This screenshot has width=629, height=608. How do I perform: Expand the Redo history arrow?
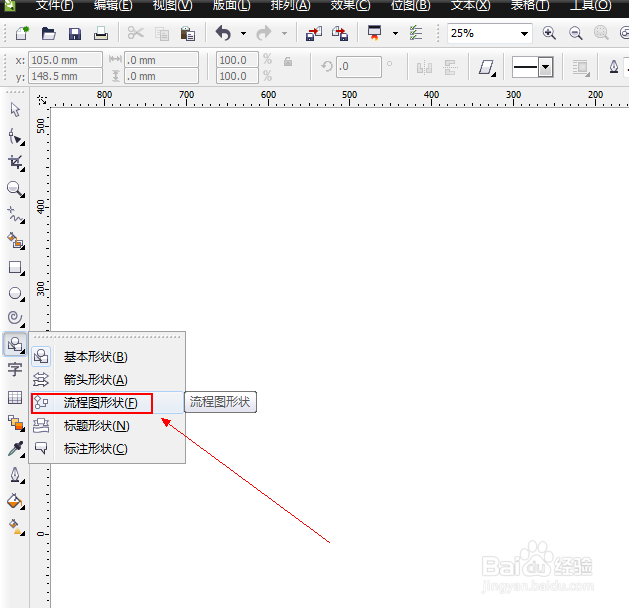pos(284,34)
